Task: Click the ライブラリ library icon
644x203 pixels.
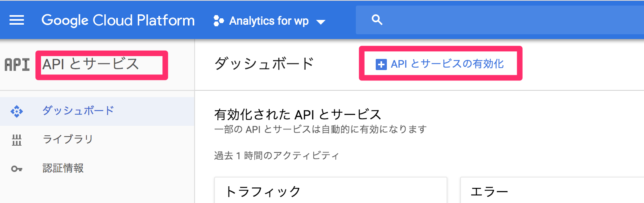Action: (17, 140)
